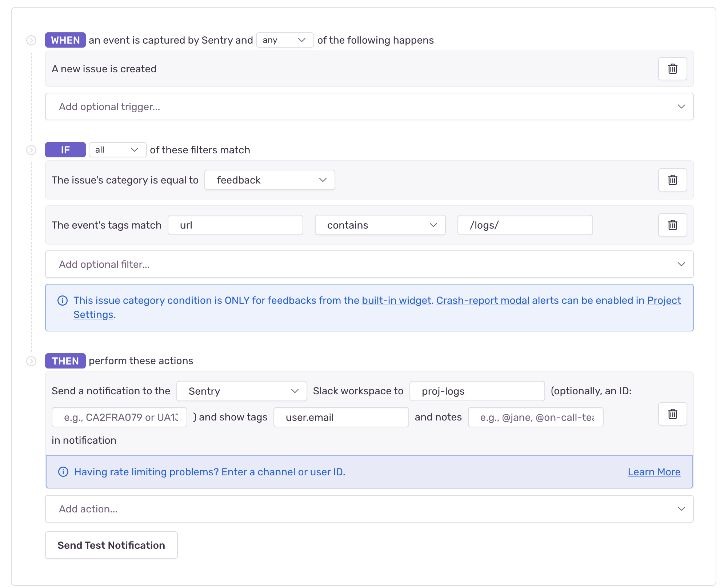Click the info icon beside rate limiting message
This screenshot has height=588, width=728.
(x=63, y=472)
